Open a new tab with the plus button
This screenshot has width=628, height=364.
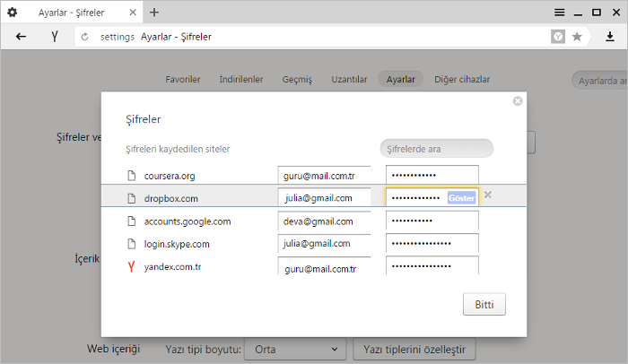point(154,13)
